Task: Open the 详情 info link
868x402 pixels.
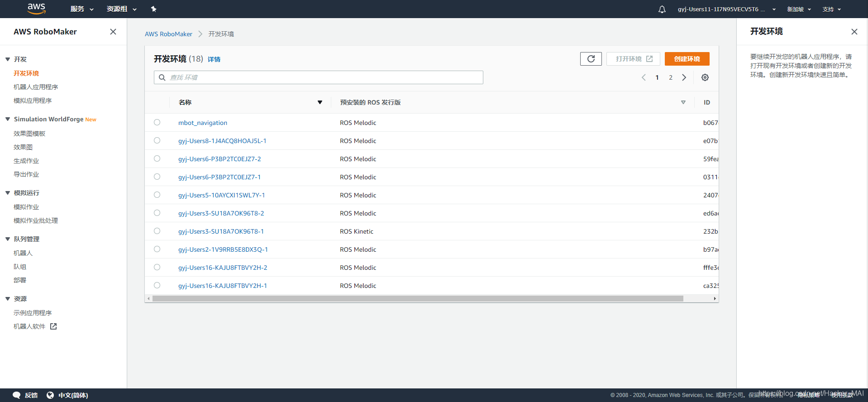Action: tap(214, 59)
